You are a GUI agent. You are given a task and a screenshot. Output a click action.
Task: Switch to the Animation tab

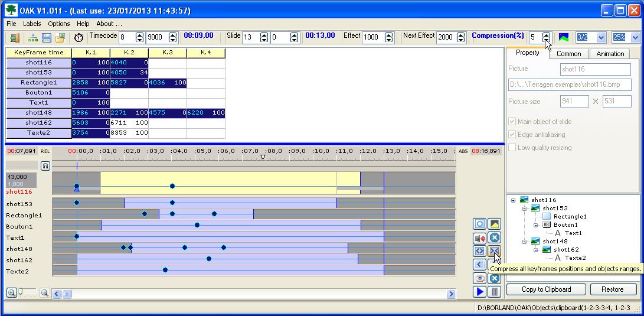[x=610, y=54]
